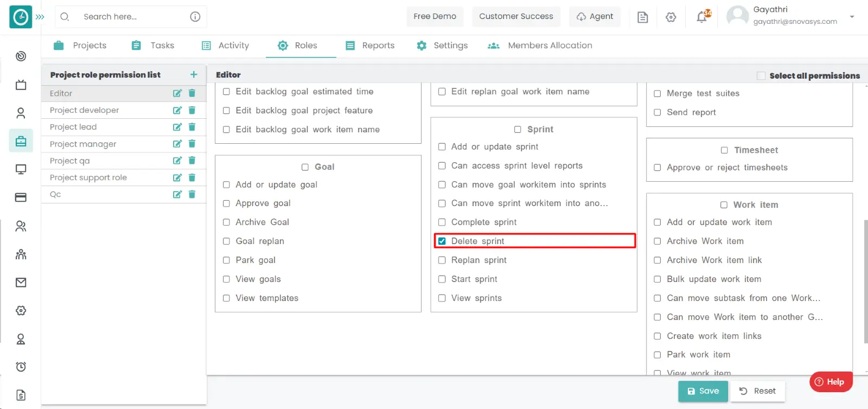This screenshot has width=868, height=409.
Task: Open the mail icon in left sidebar
Action: (x=21, y=282)
